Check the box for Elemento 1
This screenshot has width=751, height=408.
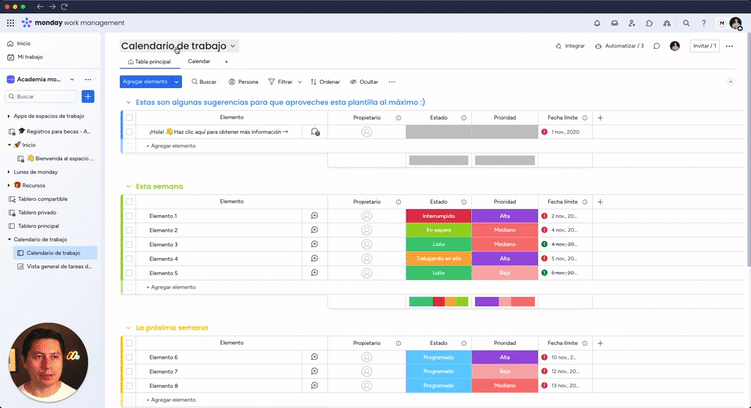point(129,216)
